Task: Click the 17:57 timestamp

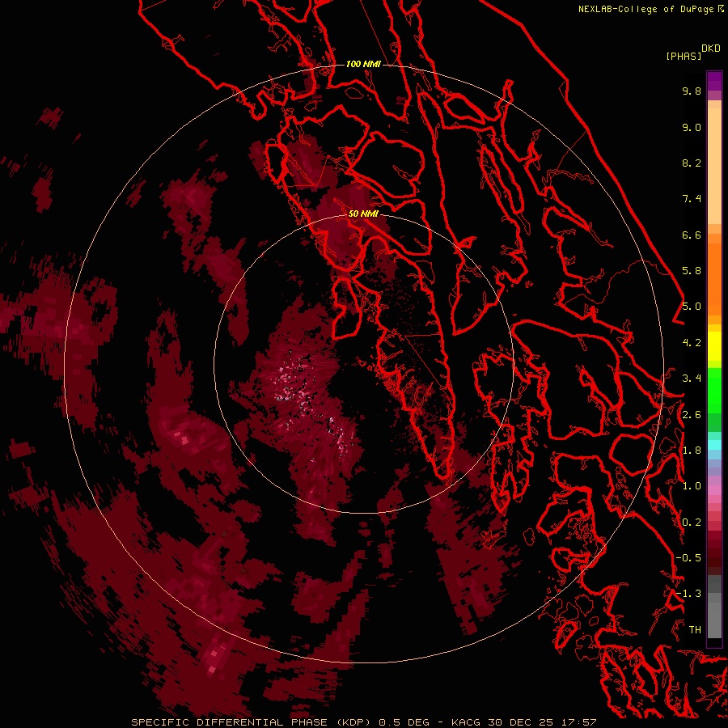Action: click(579, 722)
